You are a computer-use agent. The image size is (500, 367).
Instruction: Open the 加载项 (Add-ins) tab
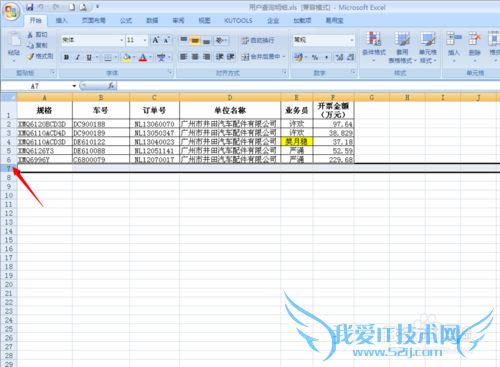click(302, 21)
